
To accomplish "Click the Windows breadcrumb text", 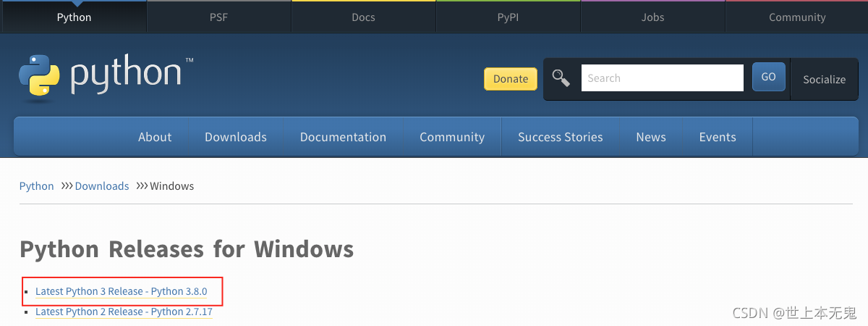I will (x=172, y=186).
